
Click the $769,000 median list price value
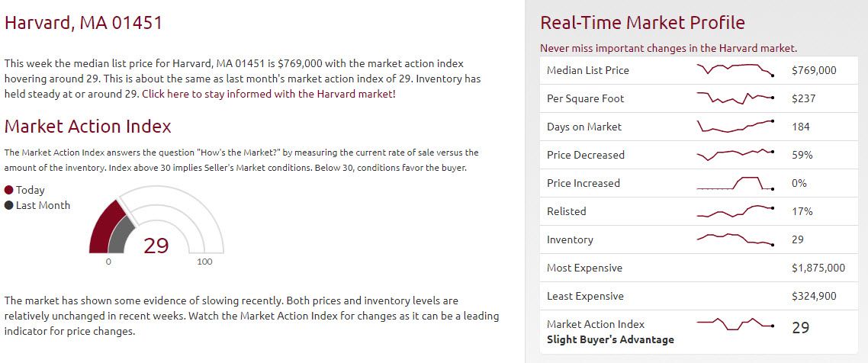[815, 70]
